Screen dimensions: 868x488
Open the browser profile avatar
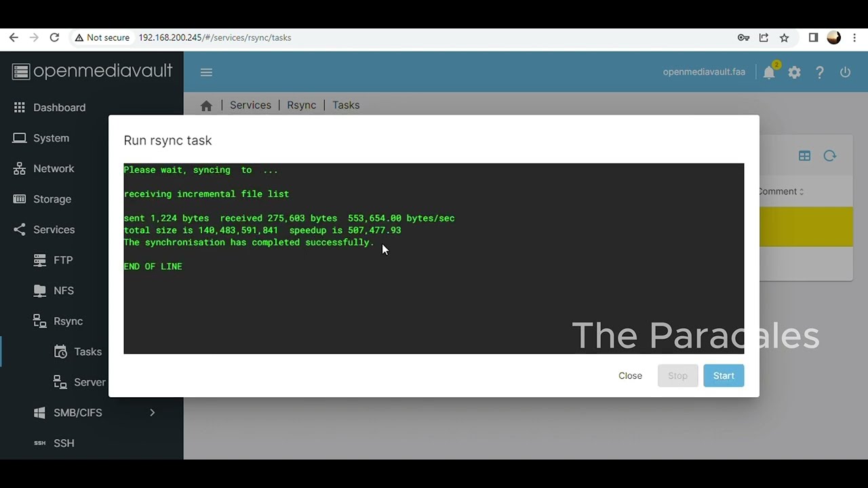[x=834, y=38]
